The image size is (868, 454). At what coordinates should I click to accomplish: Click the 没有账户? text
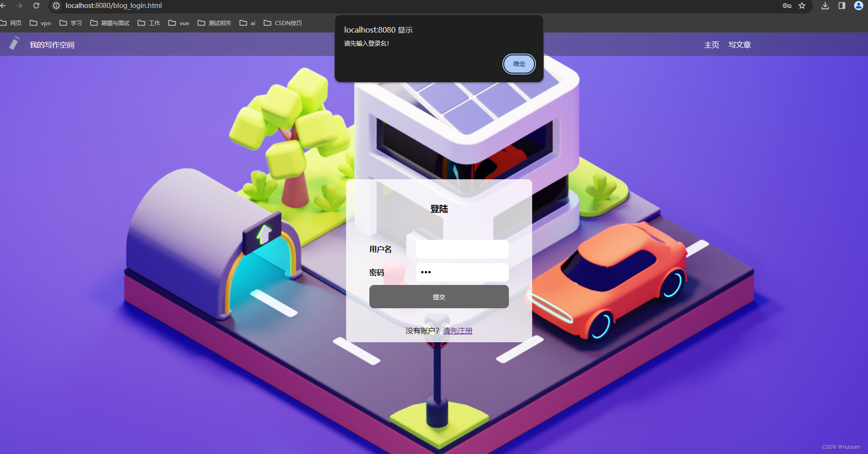coord(422,331)
